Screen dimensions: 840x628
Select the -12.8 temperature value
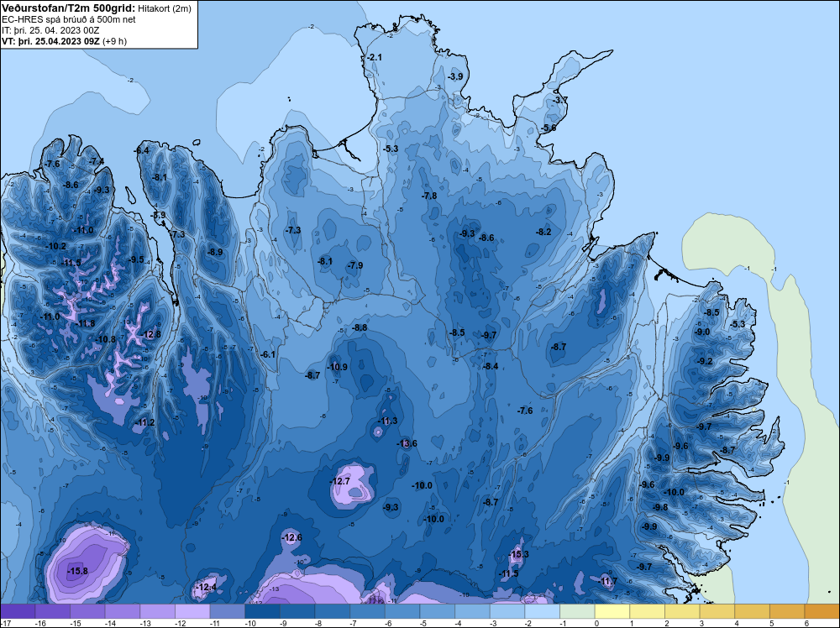[x=150, y=334]
